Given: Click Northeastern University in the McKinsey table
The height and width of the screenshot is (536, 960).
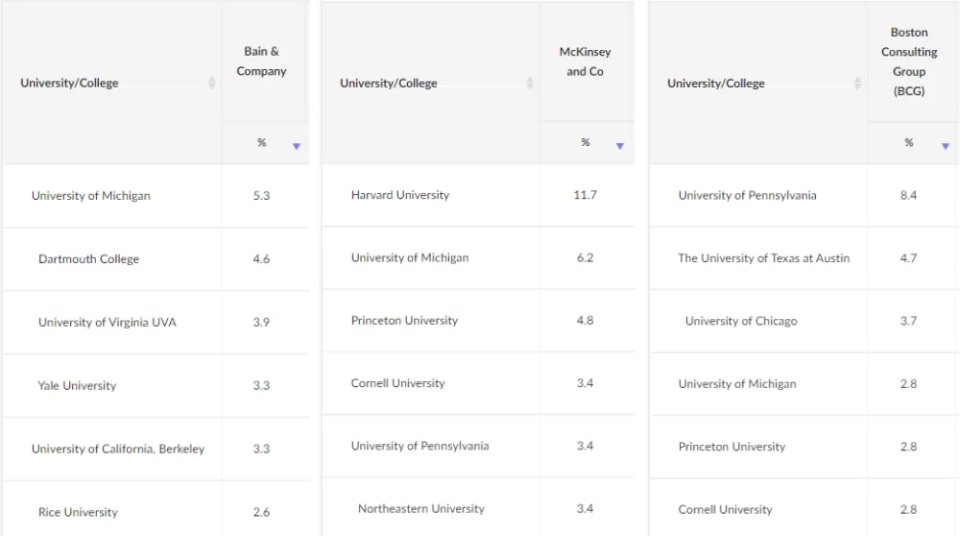Looking at the screenshot, I should pos(421,509).
